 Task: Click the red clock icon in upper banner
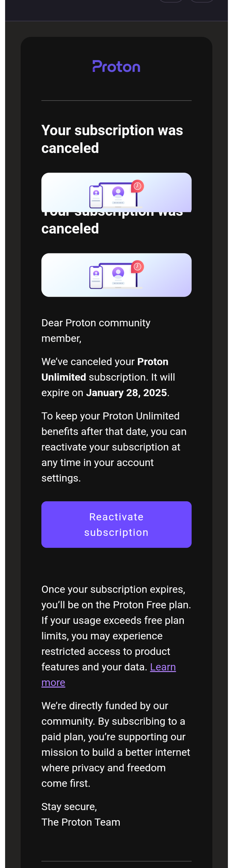[x=138, y=186]
